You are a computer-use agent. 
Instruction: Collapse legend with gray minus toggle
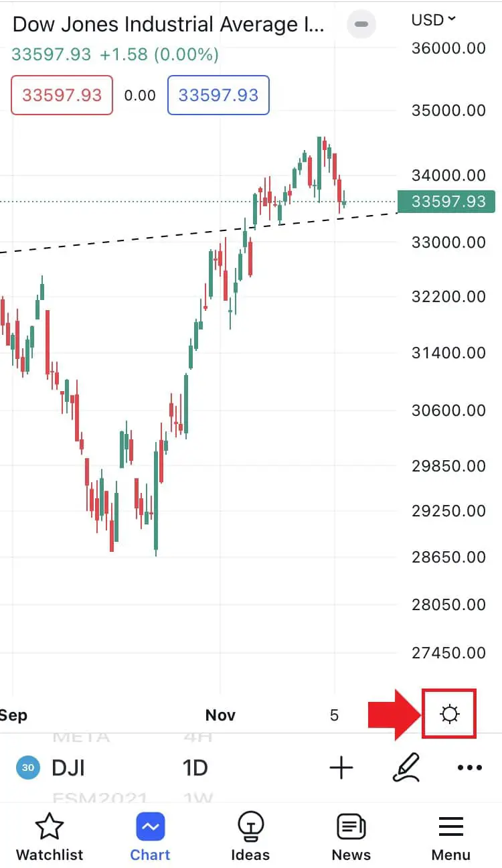click(361, 25)
